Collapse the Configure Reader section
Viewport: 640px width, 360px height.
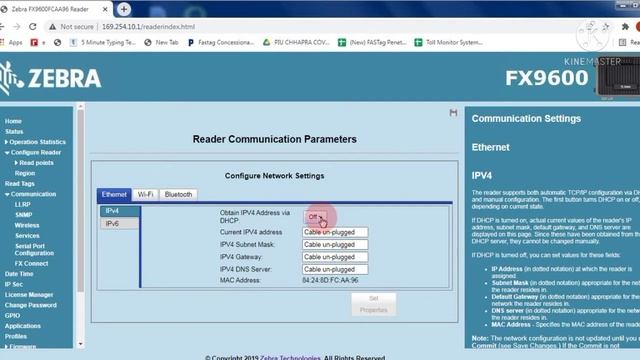pyautogui.click(x=33, y=152)
